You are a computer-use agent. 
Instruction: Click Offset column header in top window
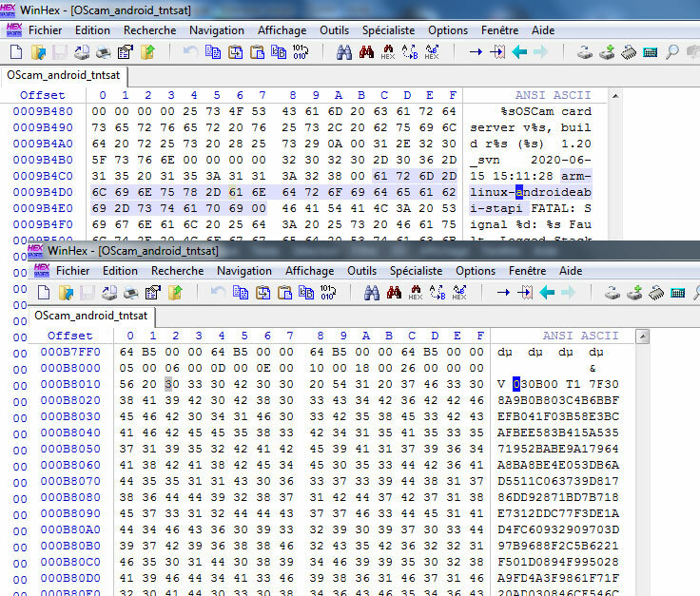43,95
